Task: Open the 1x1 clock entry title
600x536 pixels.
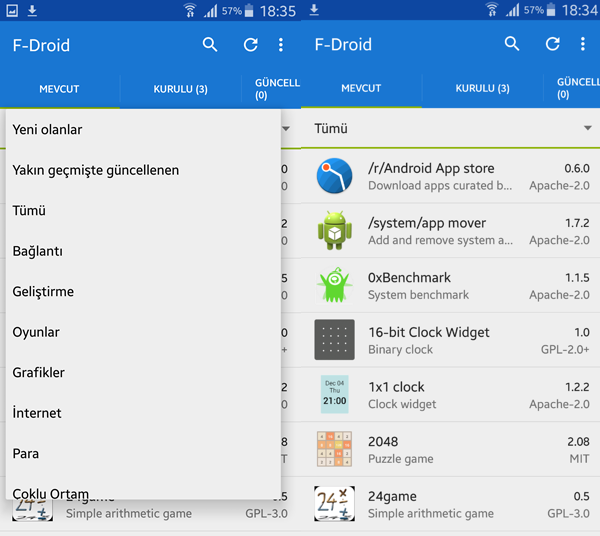Action: [x=396, y=387]
